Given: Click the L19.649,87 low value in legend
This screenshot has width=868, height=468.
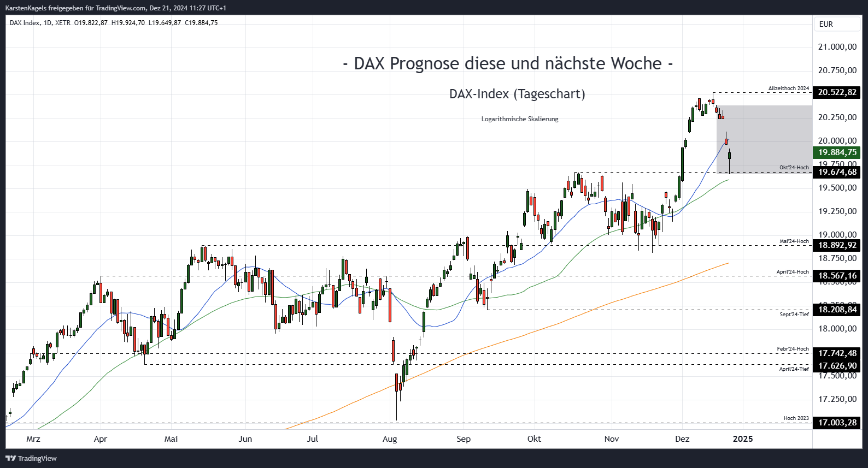Looking at the screenshot, I should [165, 23].
